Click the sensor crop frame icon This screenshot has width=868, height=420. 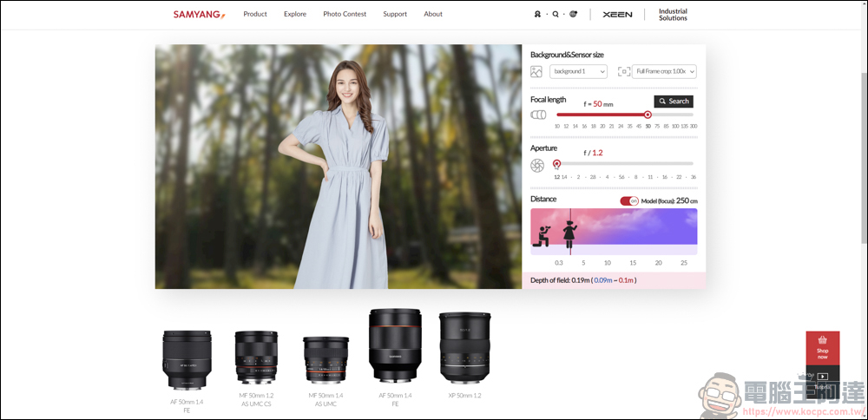tap(624, 71)
